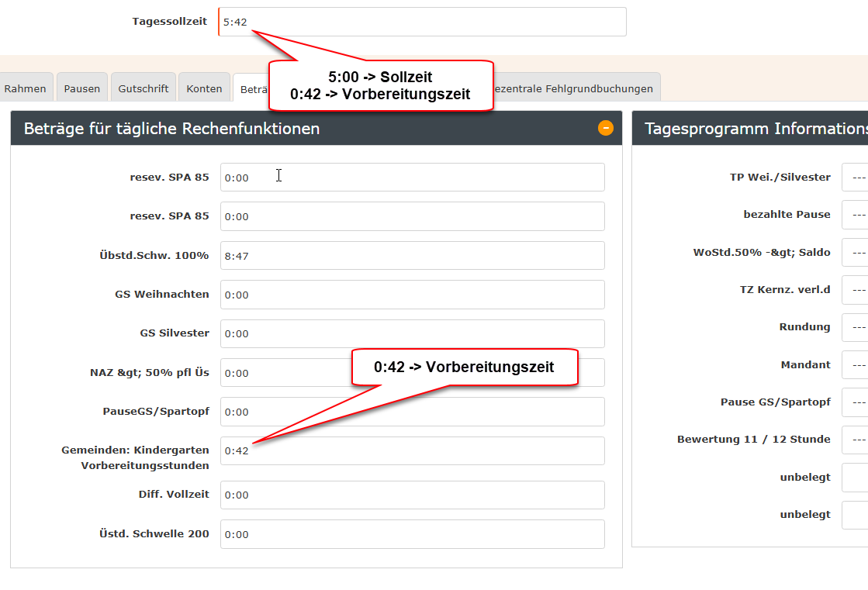This screenshot has width=868, height=590.
Task: Focus the GS Weihnachten input field
Action: [x=412, y=295]
